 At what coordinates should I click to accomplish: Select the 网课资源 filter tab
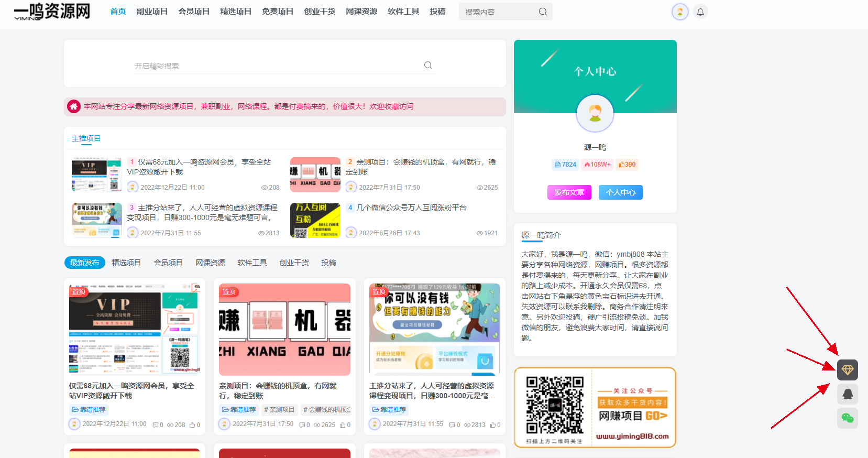(x=210, y=263)
